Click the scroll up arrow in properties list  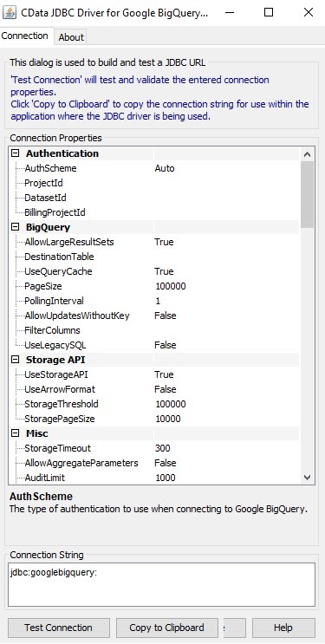(307, 154)
